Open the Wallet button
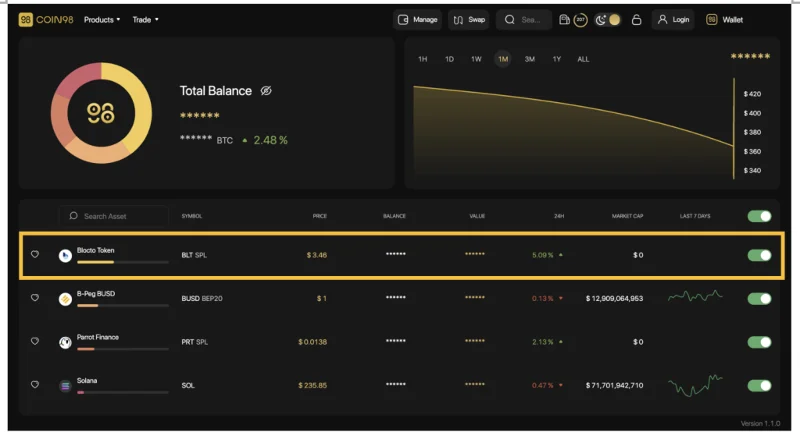This screenshot has height=439, width=800. (724, 19)
